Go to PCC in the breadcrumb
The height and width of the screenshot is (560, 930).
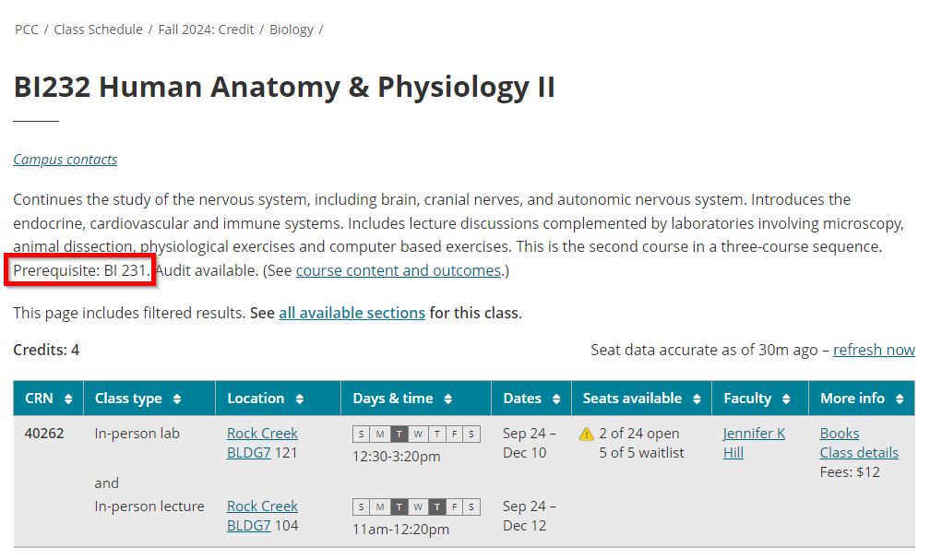click(x=27, y=30)
